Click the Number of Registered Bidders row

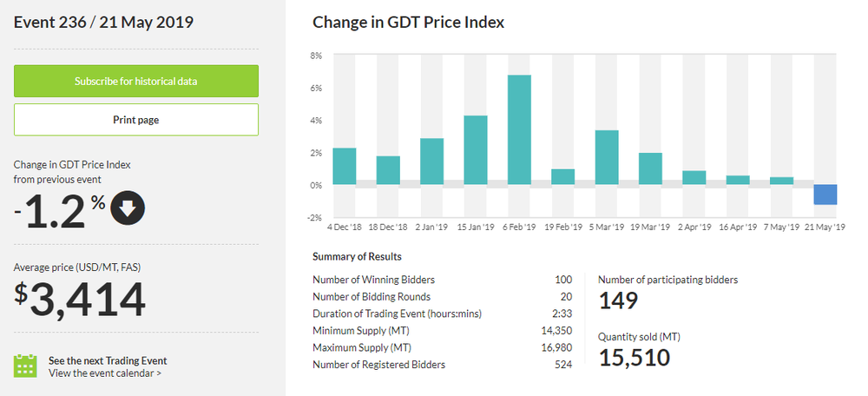[x=442, y=365]
